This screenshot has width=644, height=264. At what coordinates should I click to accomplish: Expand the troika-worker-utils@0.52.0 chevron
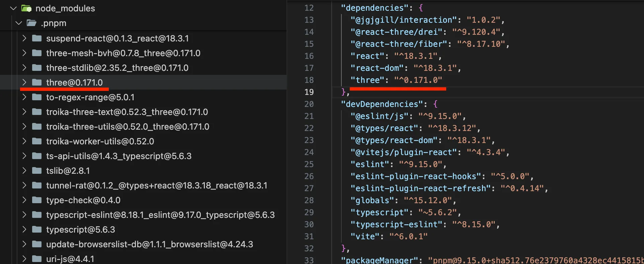click(24, 141)
